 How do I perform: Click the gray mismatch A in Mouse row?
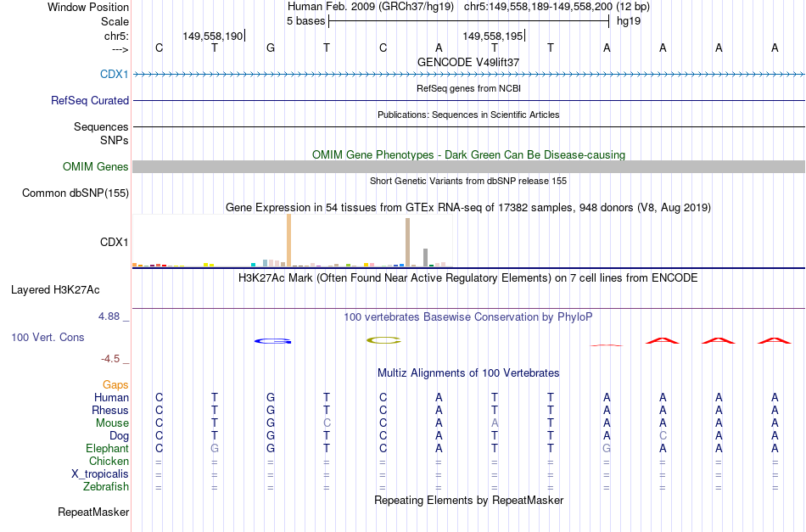pyautogui.click(x=495, y=423)
